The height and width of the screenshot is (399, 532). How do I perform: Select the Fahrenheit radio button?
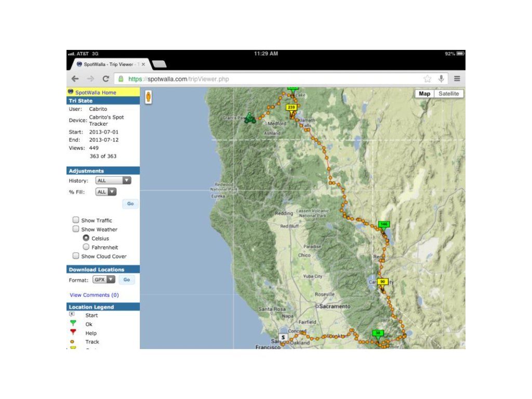pyautogui.click(x=86, y=247)
